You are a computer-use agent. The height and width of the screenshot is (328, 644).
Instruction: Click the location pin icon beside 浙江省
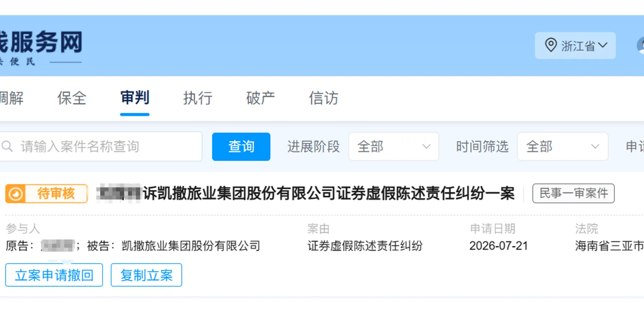click(551, 45)
